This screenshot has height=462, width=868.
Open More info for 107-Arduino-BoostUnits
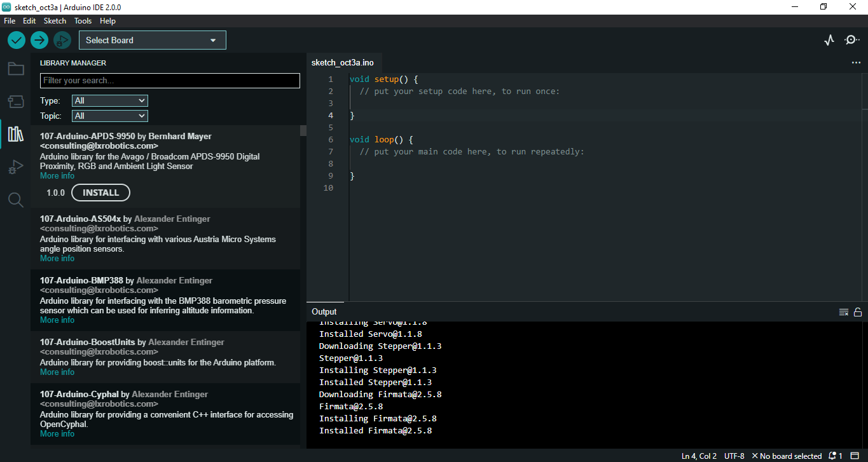click(x=57, y=372)
